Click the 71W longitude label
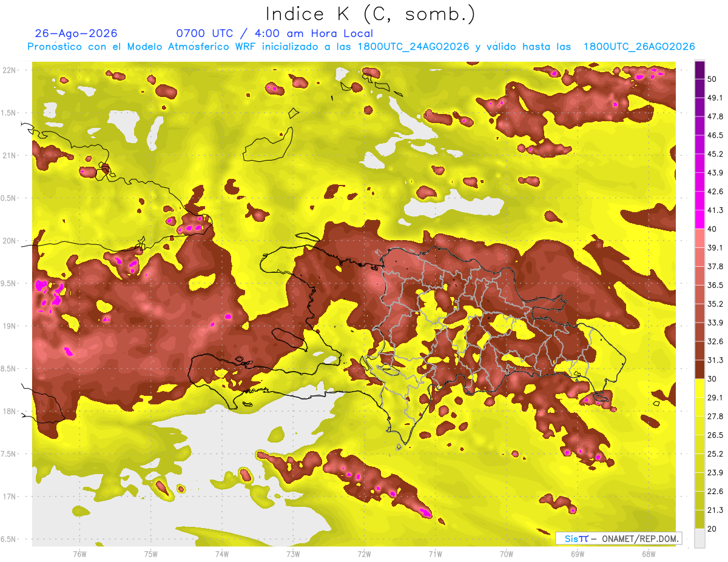The height and width of the screenshot is (562, 728). pos(435,554)
